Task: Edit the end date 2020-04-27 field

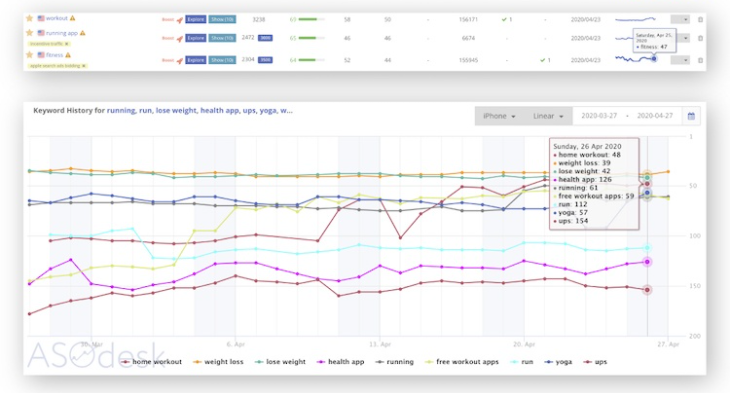Action: coord(655,116)
